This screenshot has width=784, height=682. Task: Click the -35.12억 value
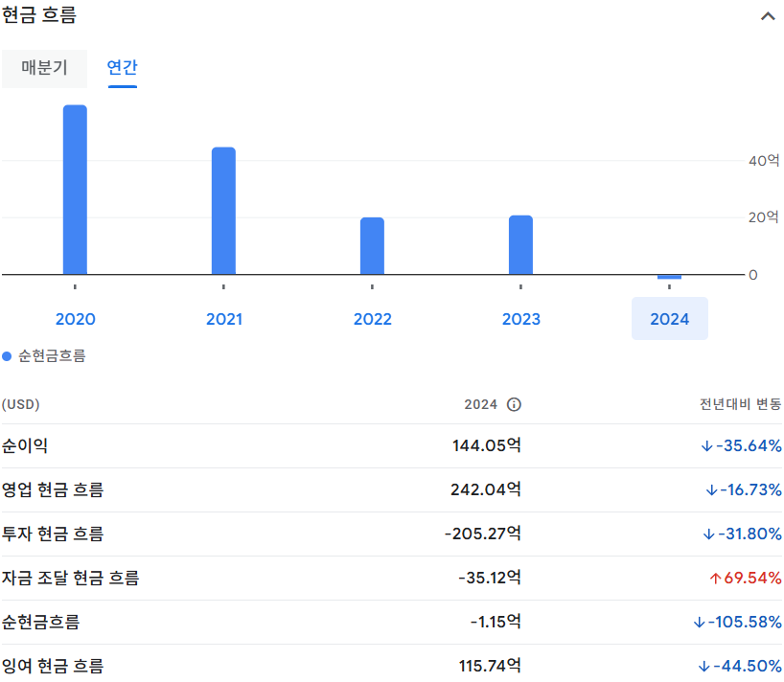(490, 579)
